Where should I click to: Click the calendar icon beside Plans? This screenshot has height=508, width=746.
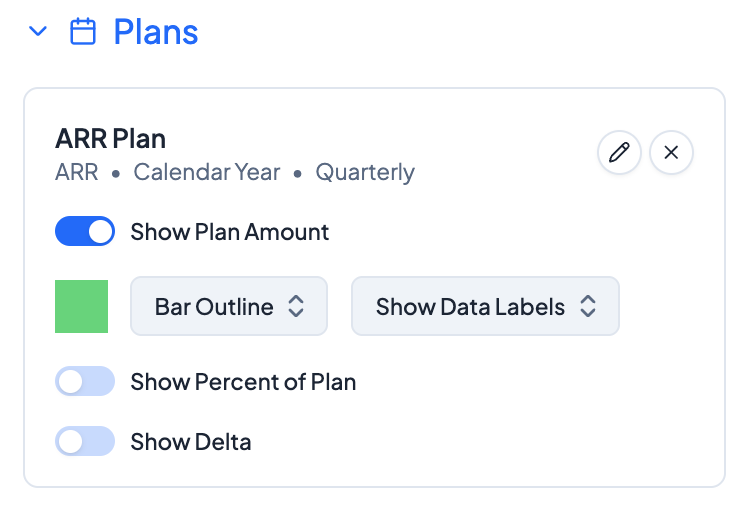pyautogui.click(x=83, y=32)
